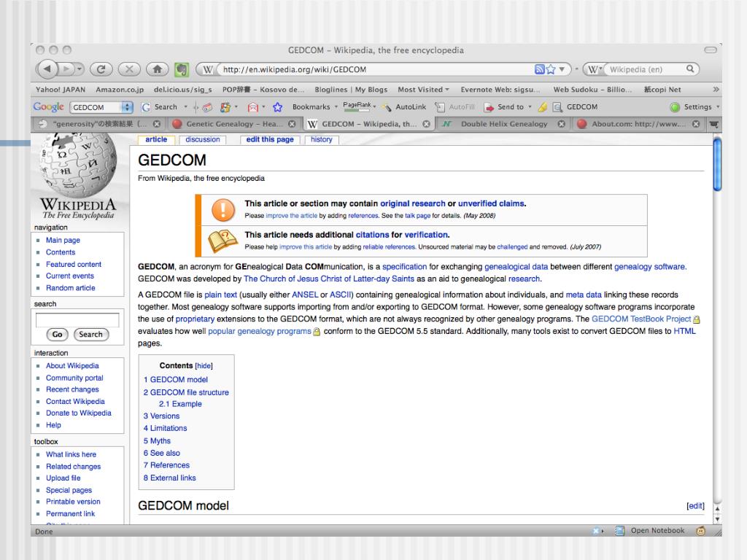Open GEDCOM TestBook Project link
The image size is (747, 560).
pyautogui.click(x=641, y=319)
